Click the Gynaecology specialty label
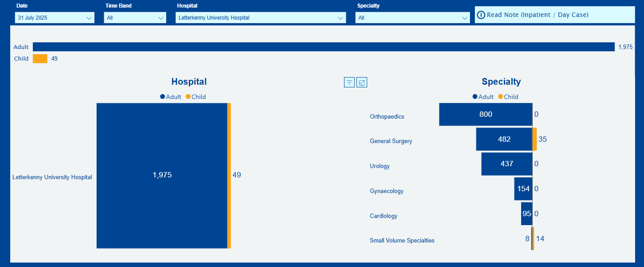The width and height of the screenshot is (644, 267). pos(386,191)
